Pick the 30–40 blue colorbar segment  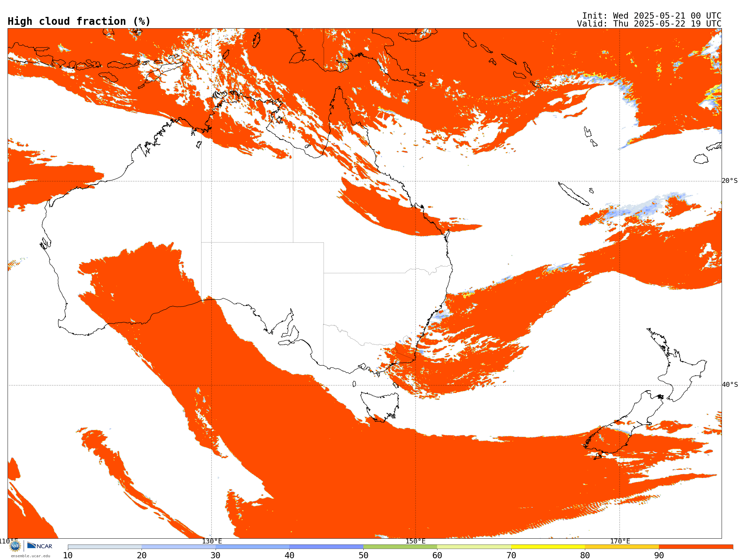[252, 547]
